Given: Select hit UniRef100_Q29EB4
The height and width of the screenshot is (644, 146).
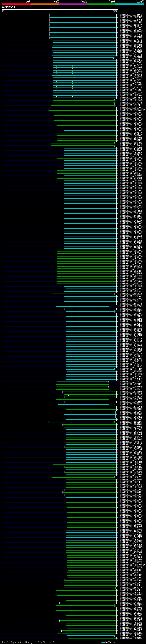Looking at the screenshot, I should [131, 321].
